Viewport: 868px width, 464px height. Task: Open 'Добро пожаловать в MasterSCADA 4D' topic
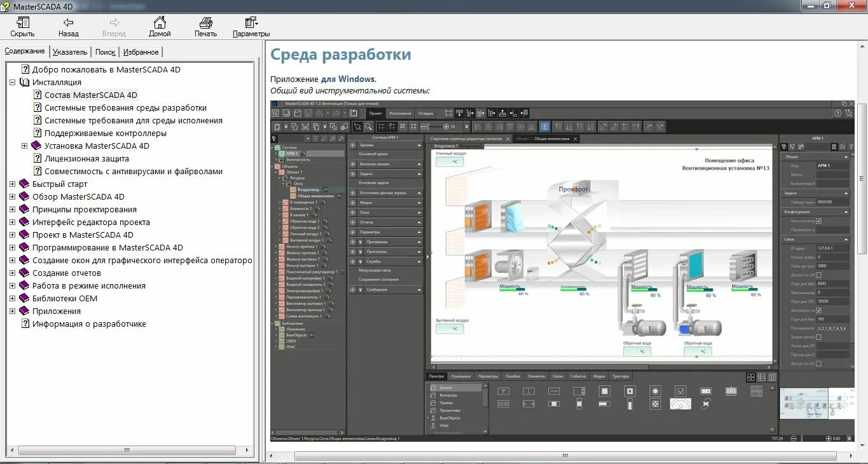point(107,69)
